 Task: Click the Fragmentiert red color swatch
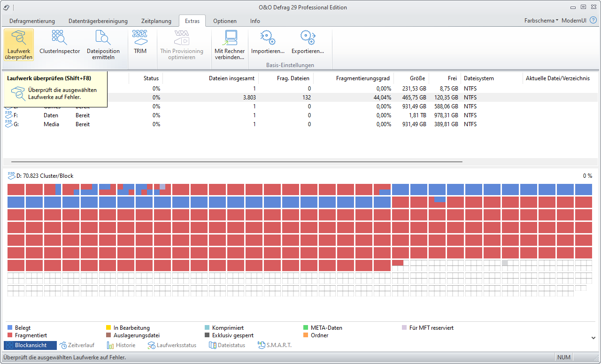(10, 335)
